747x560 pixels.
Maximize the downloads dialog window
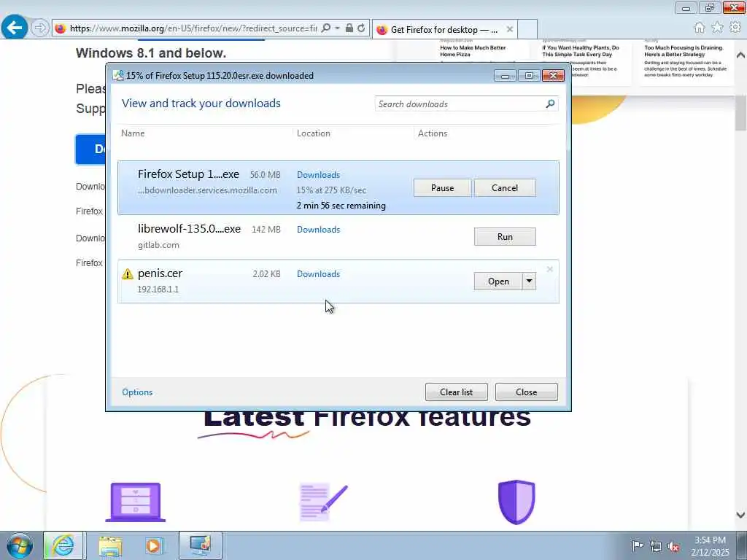529,75
